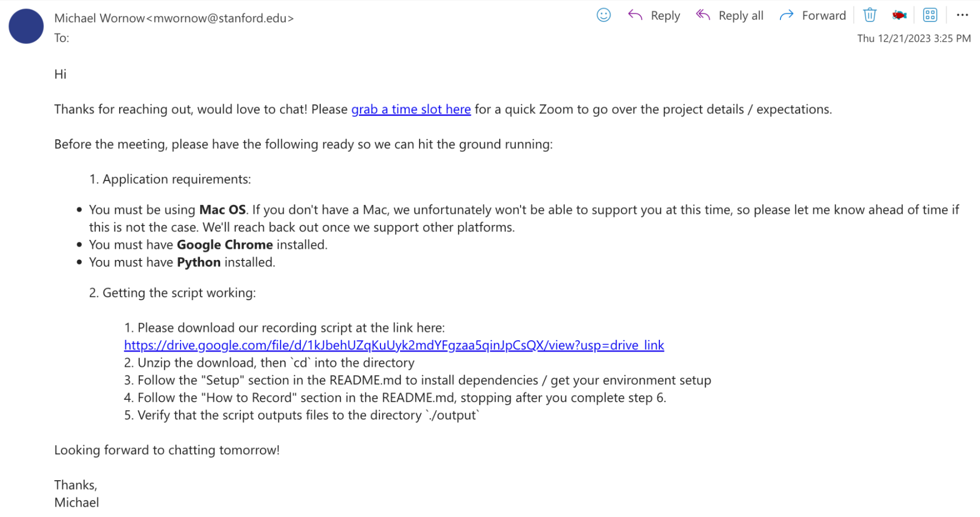Click the "To:" recipient line
980x517 pixels.
tap(62, 38)
